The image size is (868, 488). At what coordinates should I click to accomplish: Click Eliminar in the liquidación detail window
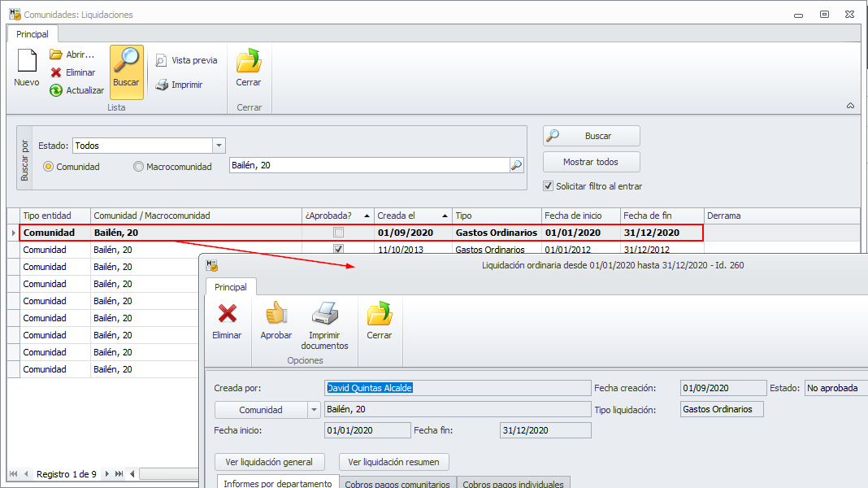[x=227, y=320]
